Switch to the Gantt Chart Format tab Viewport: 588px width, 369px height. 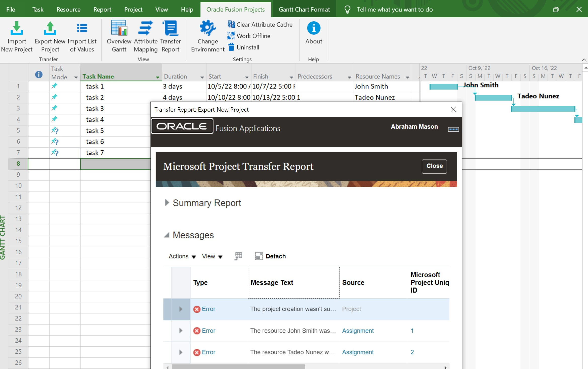pos(304,10)
